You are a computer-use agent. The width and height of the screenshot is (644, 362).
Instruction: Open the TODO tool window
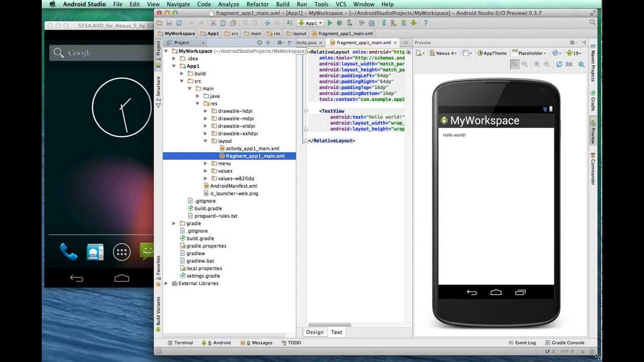coord(291,343)
